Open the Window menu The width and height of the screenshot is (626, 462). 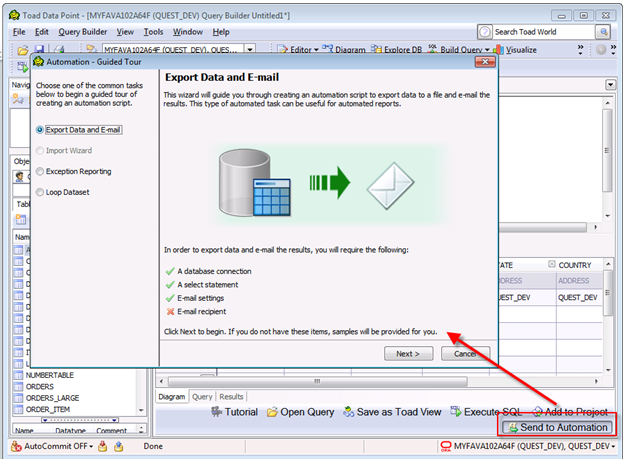[188, 32]
